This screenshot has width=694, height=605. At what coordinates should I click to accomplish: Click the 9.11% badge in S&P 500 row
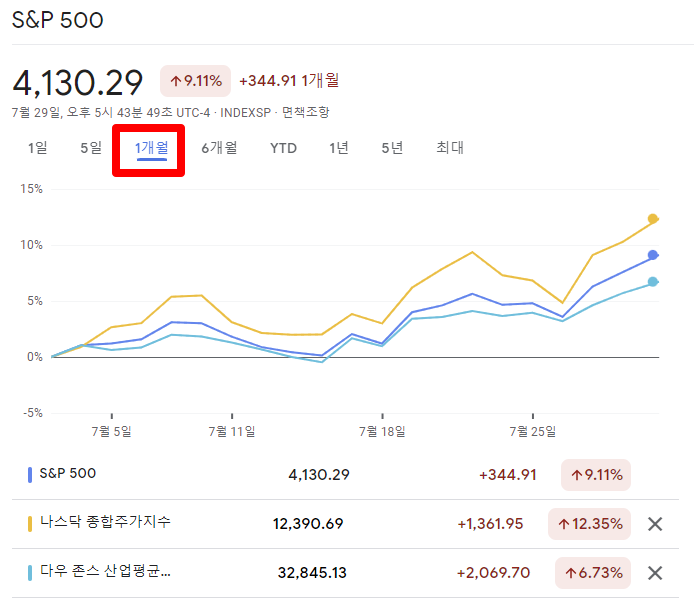[x=596, y=475]
